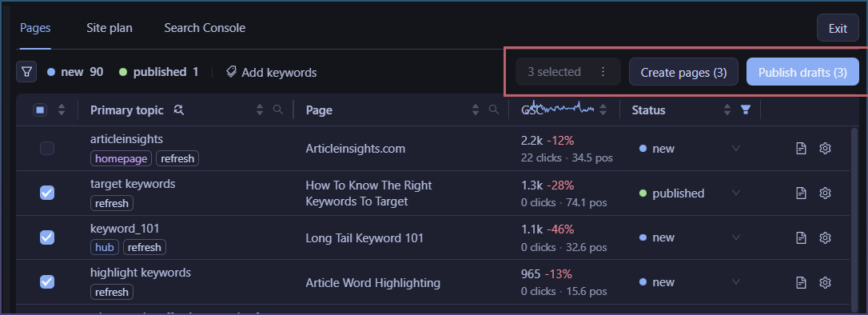This screenshot has width=868, height=315.
Task: Toggle the select-all checkbox in header
Action: pyautogui.click(x=40, y=110)
